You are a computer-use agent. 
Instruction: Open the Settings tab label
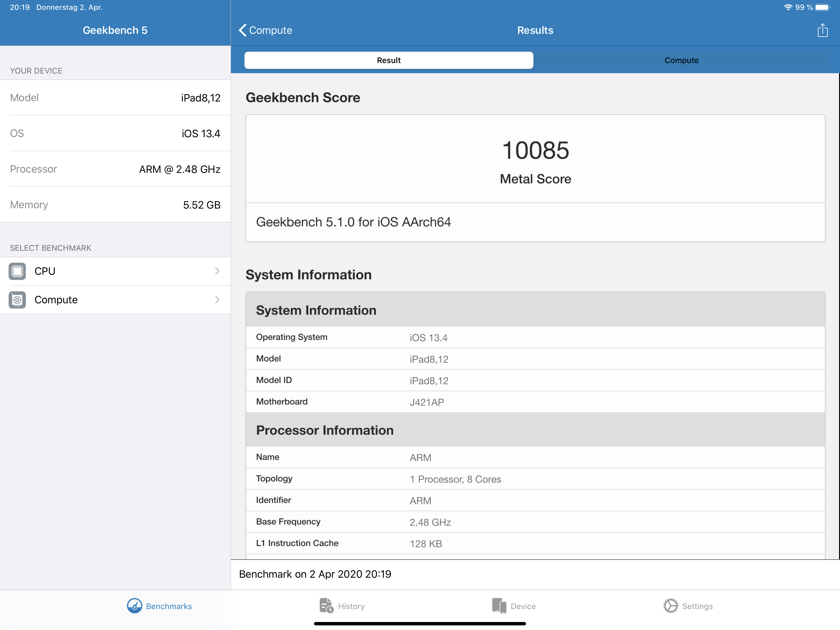tap(697, 606)
